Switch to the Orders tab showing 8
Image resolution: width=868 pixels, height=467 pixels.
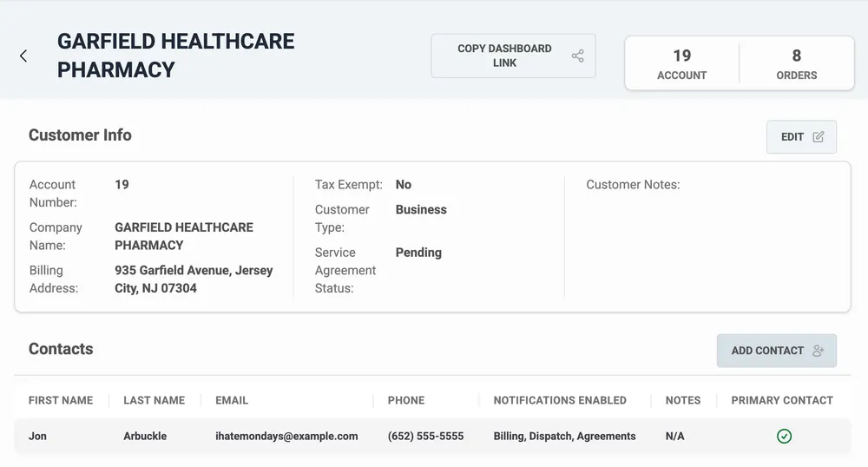796,64
